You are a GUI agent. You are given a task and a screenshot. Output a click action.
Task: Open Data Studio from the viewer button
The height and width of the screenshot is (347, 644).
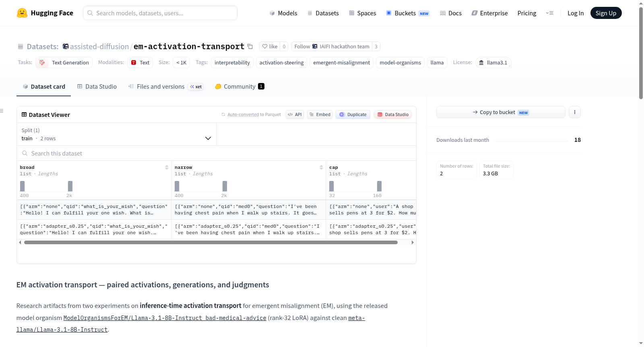[x=393, y=114]
